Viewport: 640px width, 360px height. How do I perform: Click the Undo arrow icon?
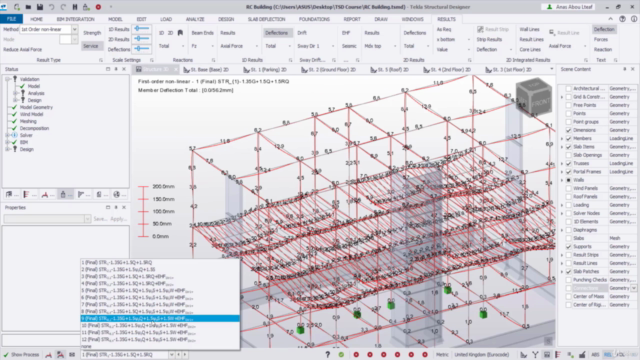tap(51, 7)
